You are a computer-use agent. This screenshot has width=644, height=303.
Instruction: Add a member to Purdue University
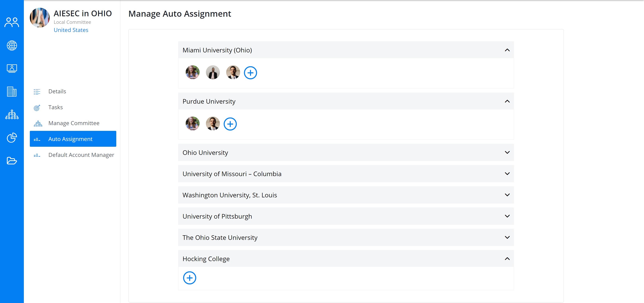pos(230,124)
